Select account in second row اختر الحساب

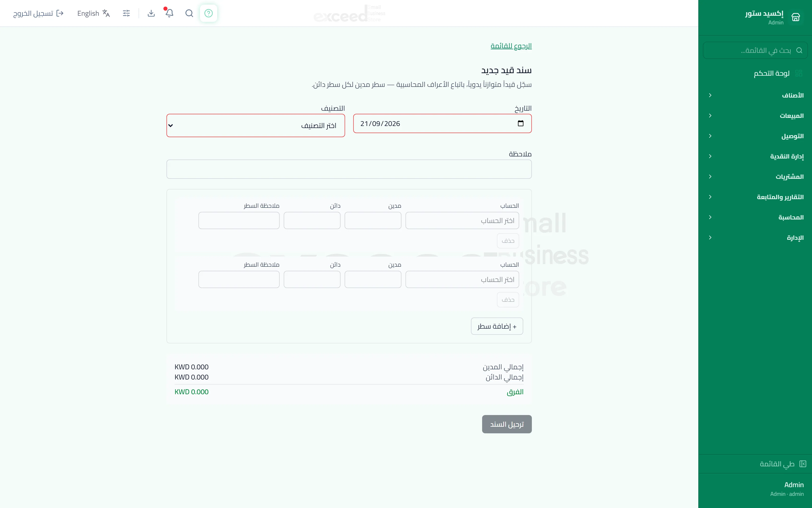pos(462,280)
